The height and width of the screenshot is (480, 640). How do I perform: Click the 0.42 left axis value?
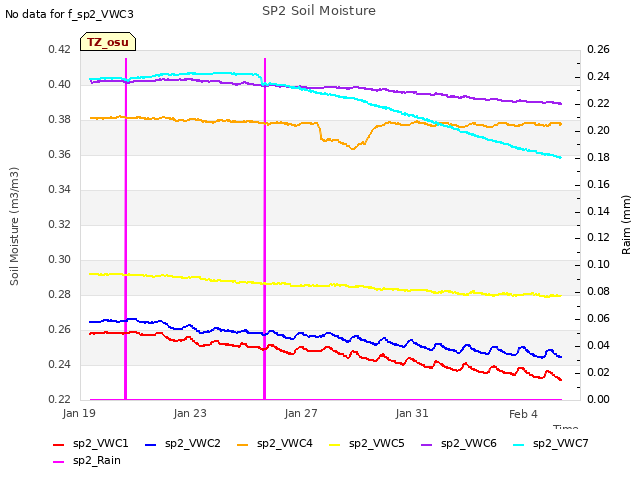coord(60,49)
